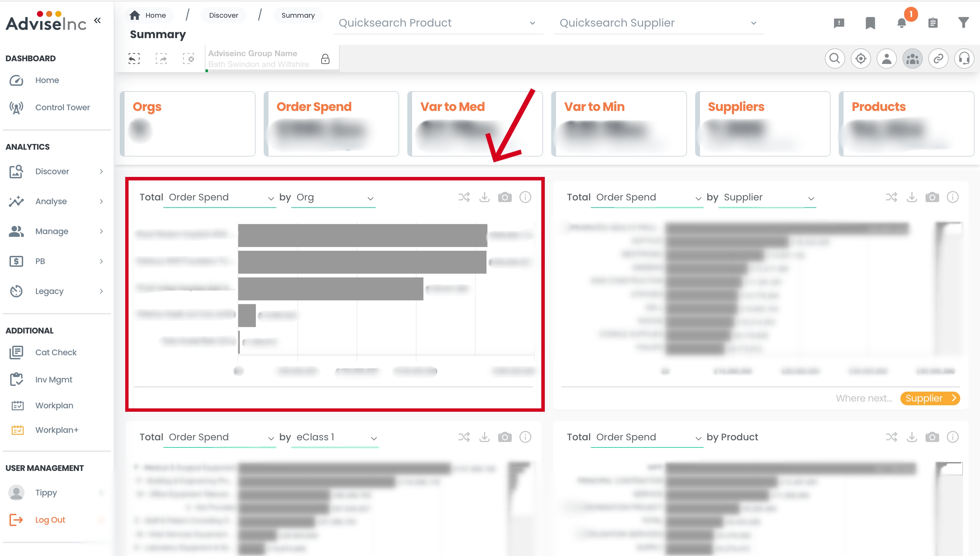The image size is (980, 556).
Task: Open Control Tower from sidebar
Action: [62, 107]
